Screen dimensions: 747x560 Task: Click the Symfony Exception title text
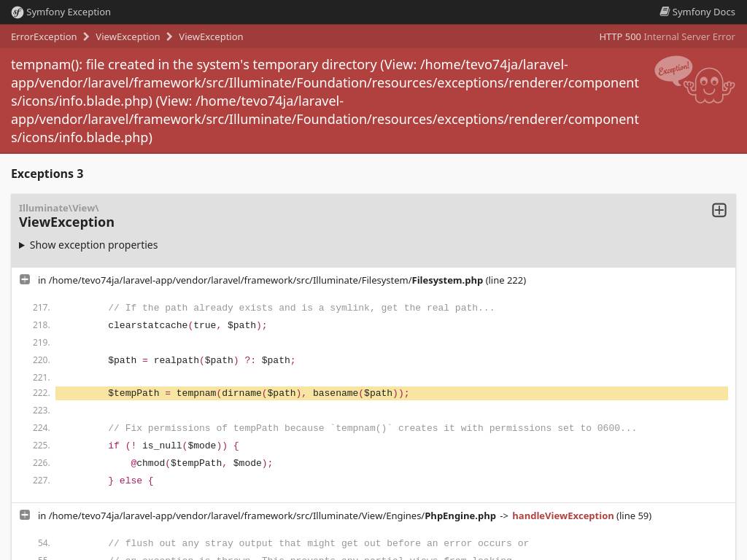tap(69, 12)
